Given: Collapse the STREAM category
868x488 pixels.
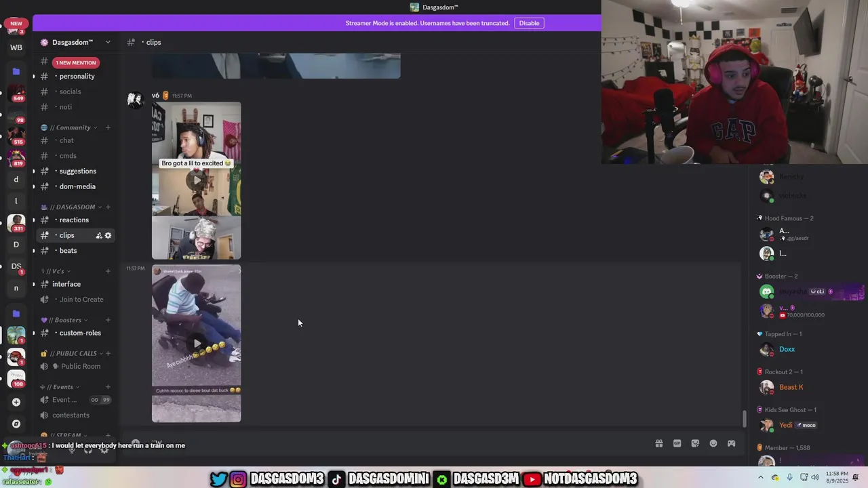Looking at the screenshot, I should [64, 435].
